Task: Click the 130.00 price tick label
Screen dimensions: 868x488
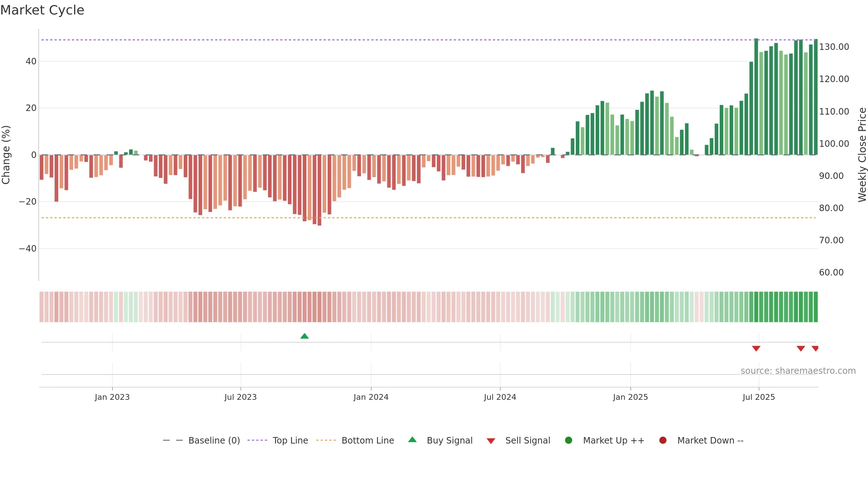Action: pyautogui.click(x=834, y=47)
